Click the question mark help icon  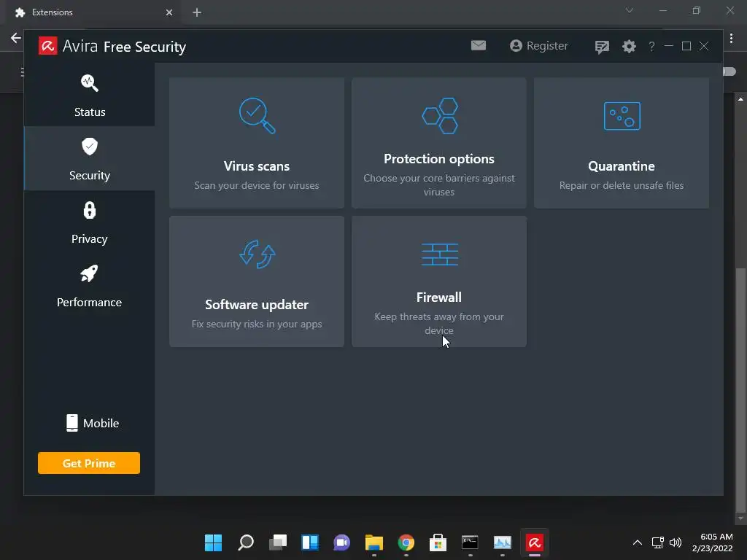[x=651, y=46]
